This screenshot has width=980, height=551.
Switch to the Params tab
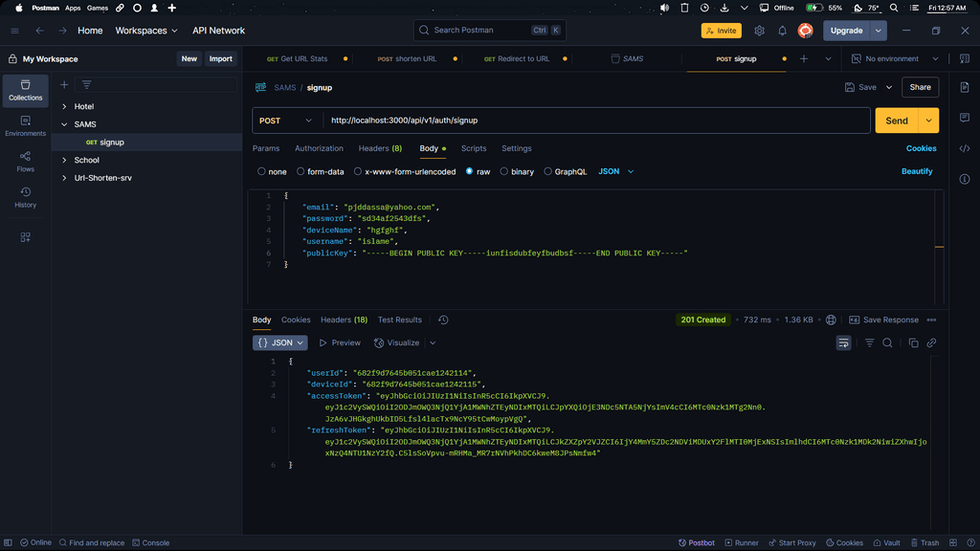tap(266, 148)
